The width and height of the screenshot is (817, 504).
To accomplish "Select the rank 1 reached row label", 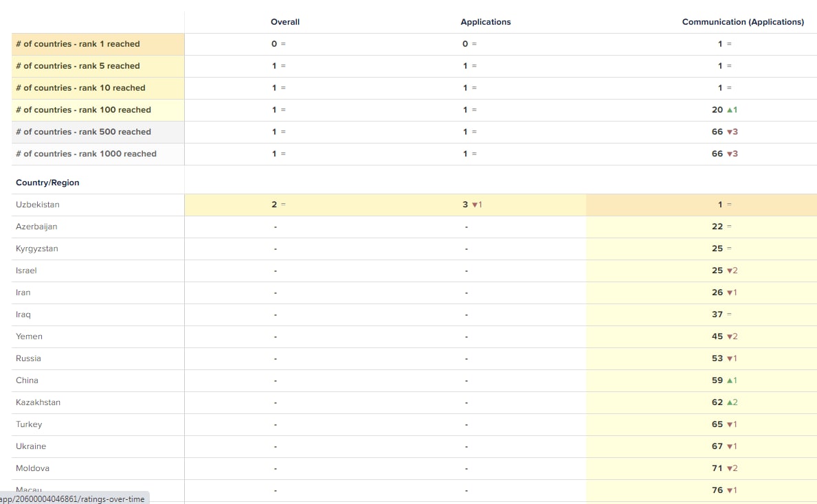I will pyautogui.click(x=98, y=44).
